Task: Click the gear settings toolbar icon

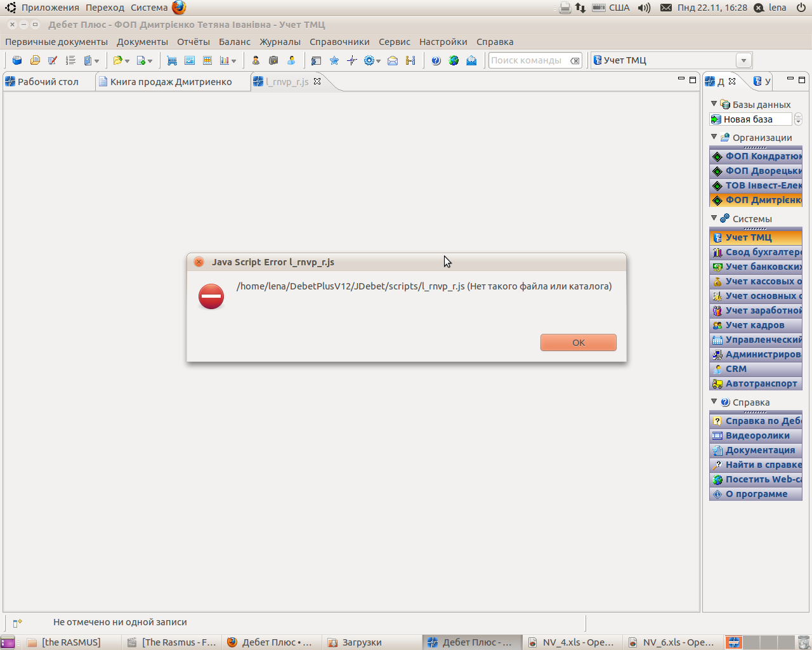Action: click(369, 60)
